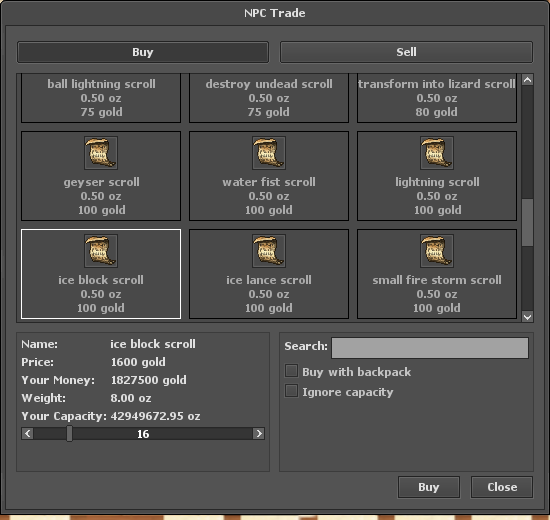This screenshot has width=550, height=520.
Task: Click the item list scroll-up arrow
Action: (x=528, y=80)
